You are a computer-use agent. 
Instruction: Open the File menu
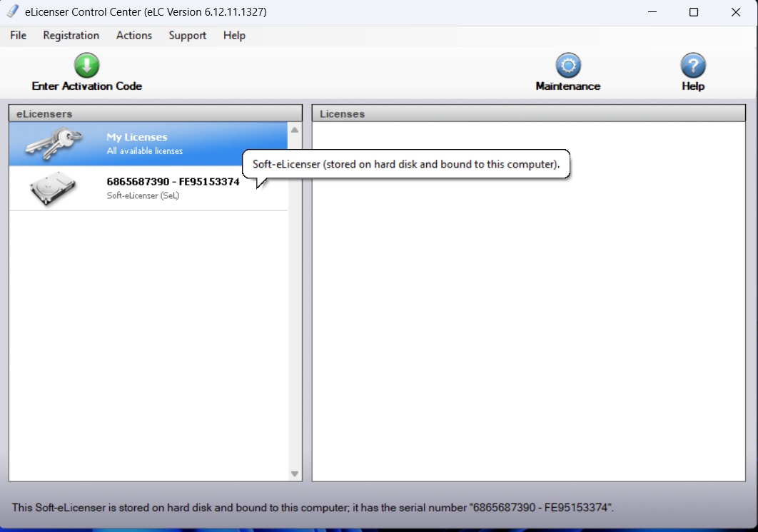point(19,35)
